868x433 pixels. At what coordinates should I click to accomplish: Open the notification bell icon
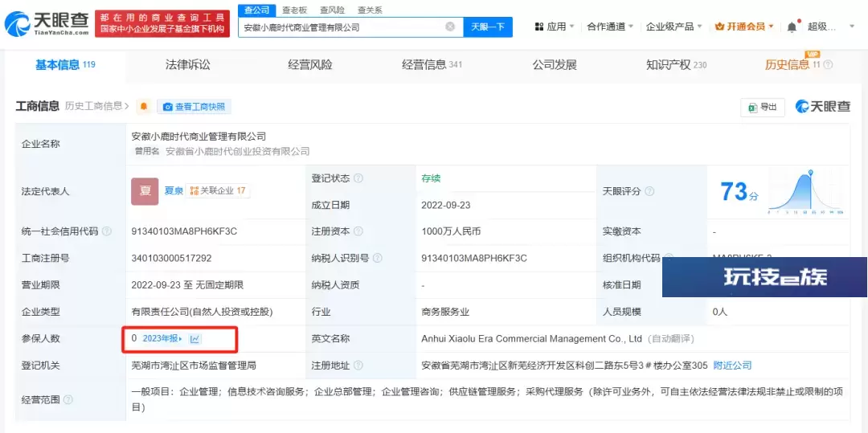(792, 27)
